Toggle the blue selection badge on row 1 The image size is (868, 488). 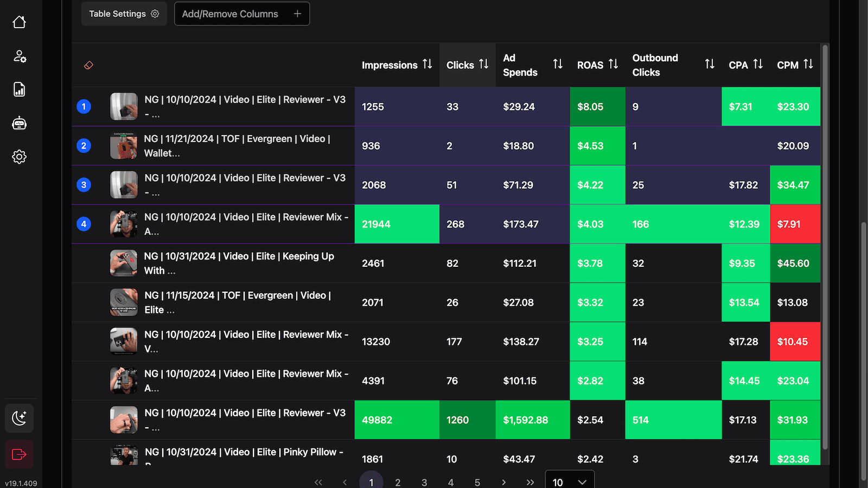[84, 107]
